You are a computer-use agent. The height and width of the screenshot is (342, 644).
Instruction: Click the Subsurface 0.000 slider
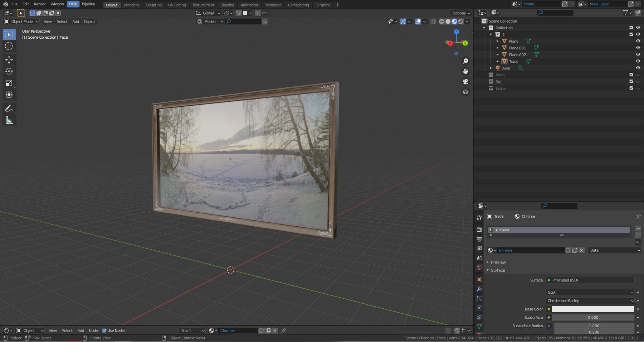593,318
